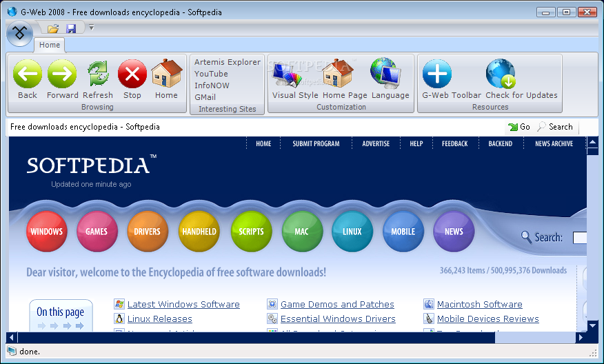
Task: Click the Go button
Action: click(x=519, y=127)
